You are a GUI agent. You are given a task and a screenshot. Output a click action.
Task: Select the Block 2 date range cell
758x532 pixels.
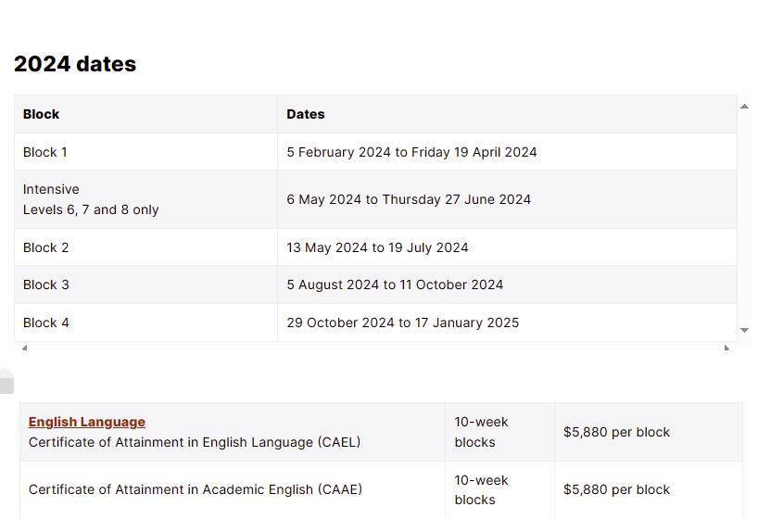[507, 247]
